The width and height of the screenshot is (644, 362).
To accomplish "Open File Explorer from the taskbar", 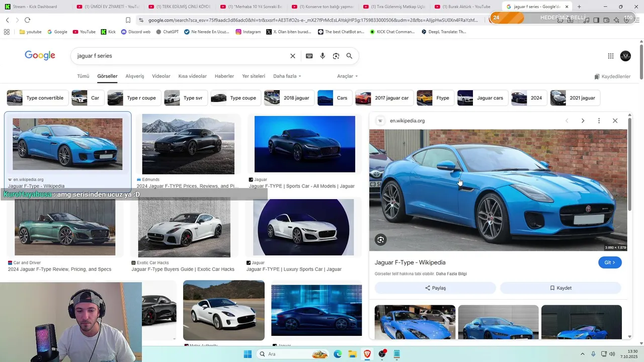I will pyautogui.click(x=352, y=354).
